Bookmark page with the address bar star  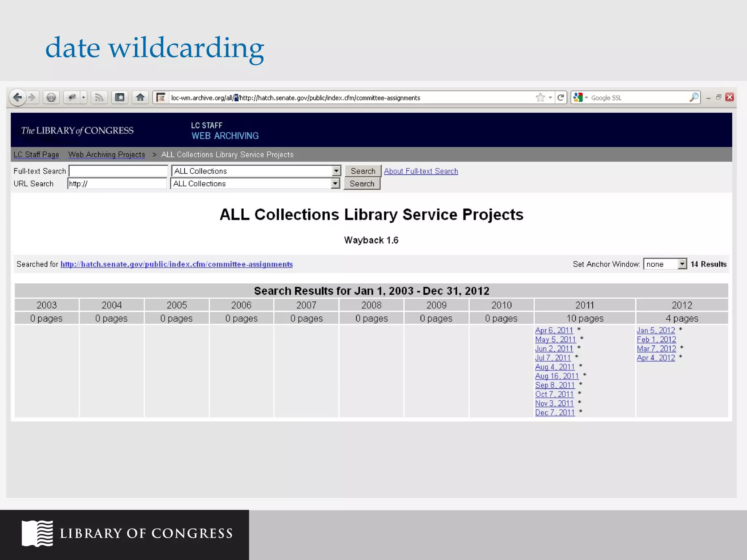pyautogui.click(x=540, y=97)
